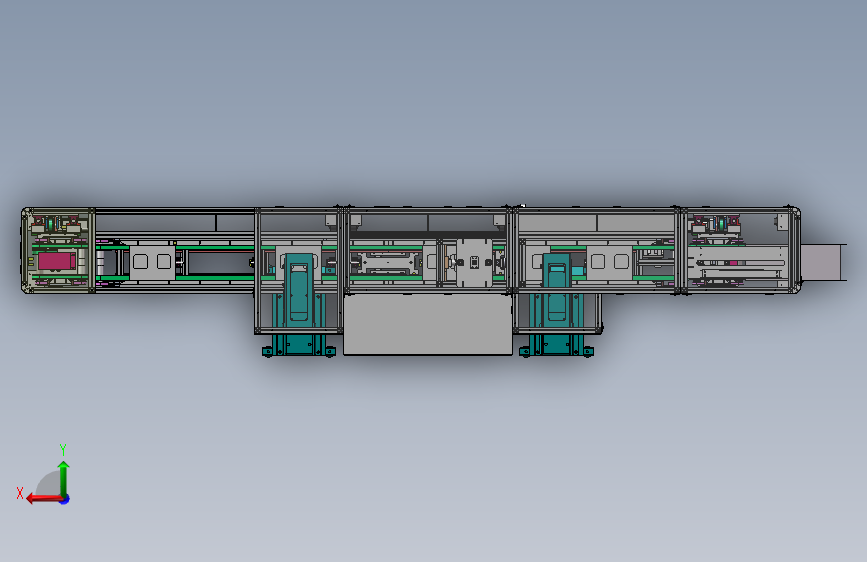
Task: Click the green Y axis arrow of triad
Action: 64,479
